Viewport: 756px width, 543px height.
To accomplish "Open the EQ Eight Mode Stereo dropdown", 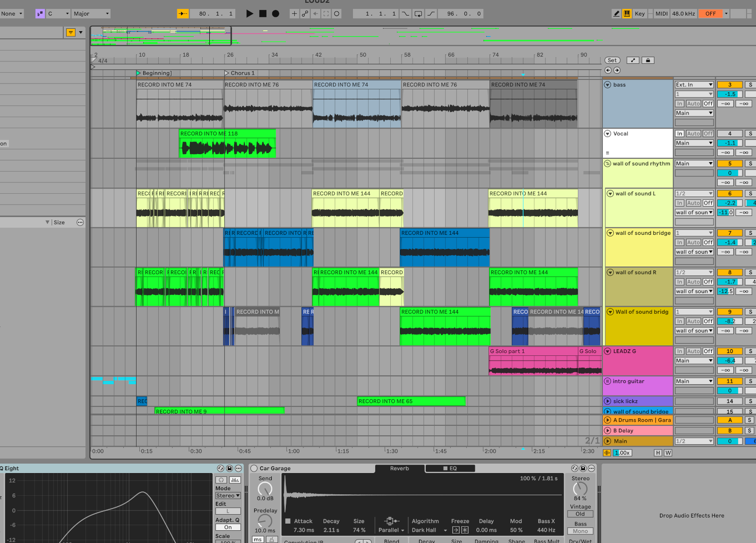I will point(228,496).
